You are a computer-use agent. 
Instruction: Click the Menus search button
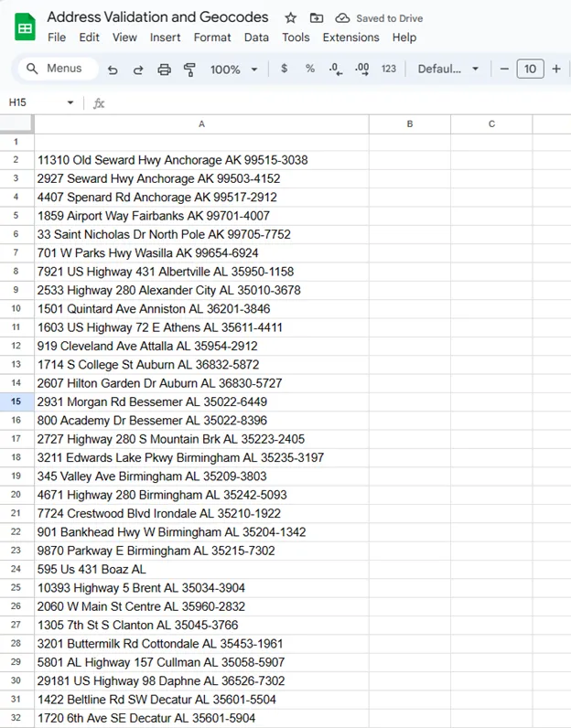pos(54,69)
